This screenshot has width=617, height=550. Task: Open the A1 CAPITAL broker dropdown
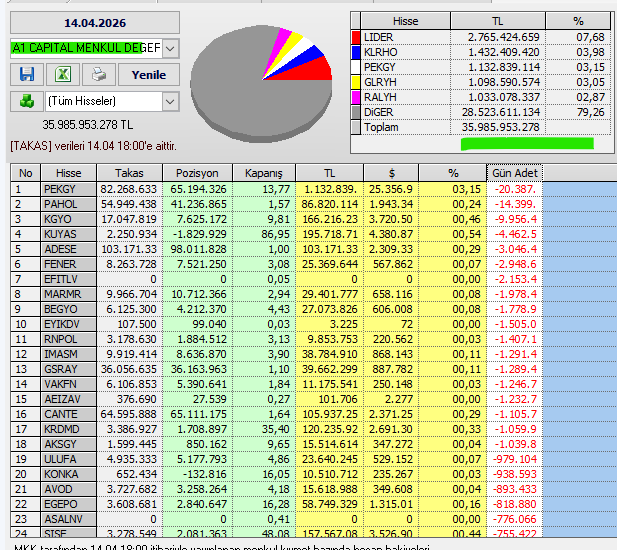(x=170, y=48)
